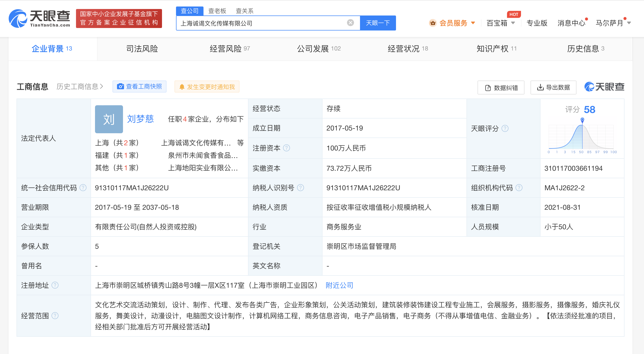
Task: Click the camera icon in 查看工商快照
Action: [120, 86]
